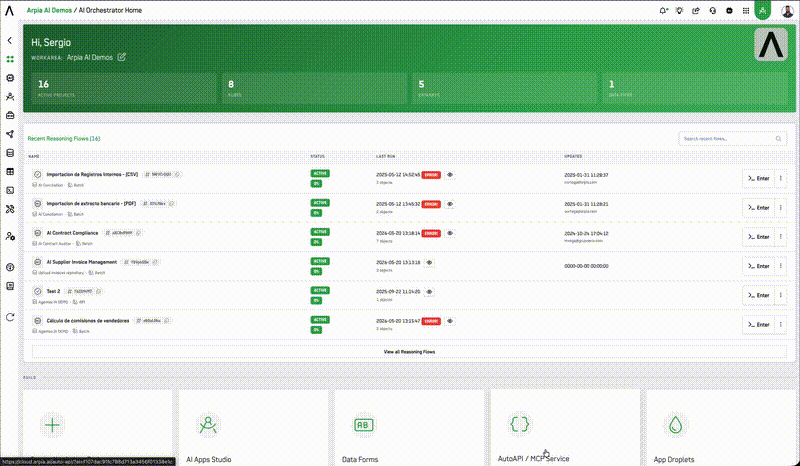Open more options for Cálculo de comisiones flow
Image resolution: width=800 pixels, height=466 pixels.
(781, 325)
